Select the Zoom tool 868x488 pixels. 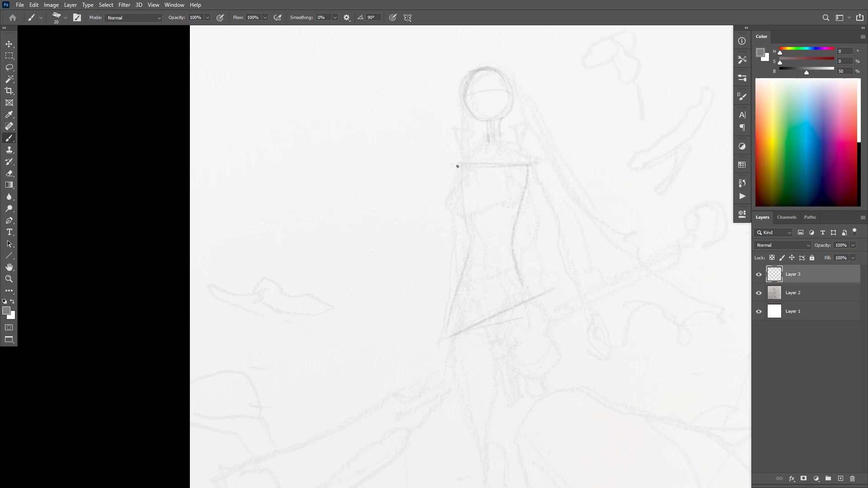click(x=9, y=279)
